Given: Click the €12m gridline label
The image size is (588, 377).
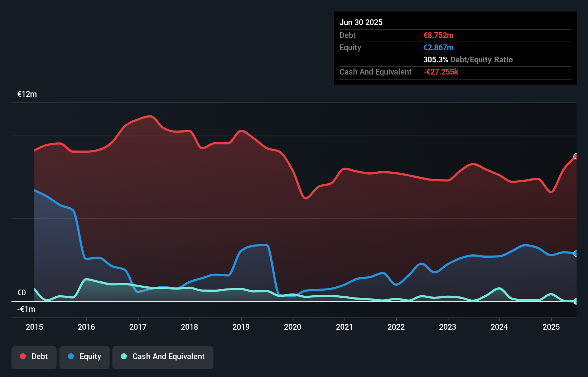Looking at the screenshot, I should coord(26,94).
